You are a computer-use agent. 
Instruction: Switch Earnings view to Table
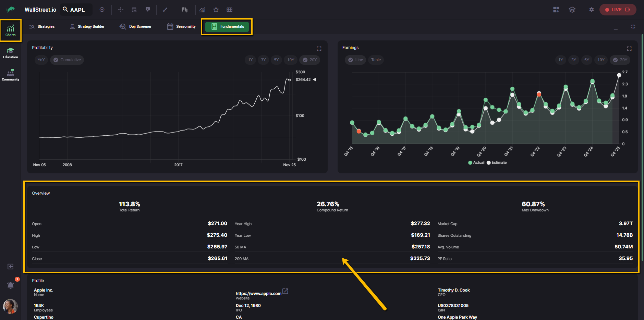pos(376,60)
